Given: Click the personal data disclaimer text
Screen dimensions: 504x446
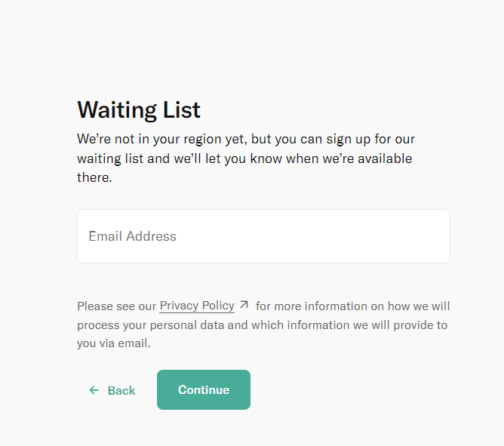Looking at the screenshot, I should click(x=263, y=325).
